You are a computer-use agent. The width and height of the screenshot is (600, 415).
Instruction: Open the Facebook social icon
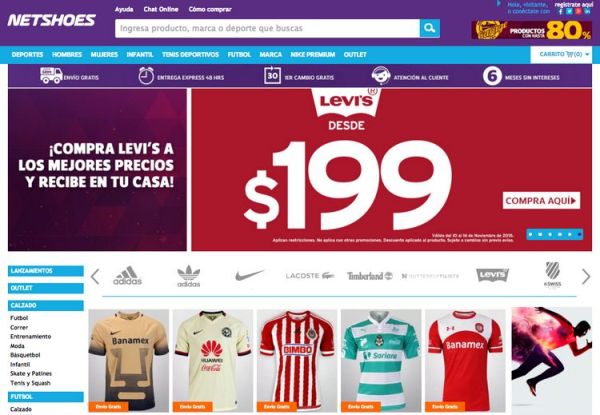[x=561, y=11]
